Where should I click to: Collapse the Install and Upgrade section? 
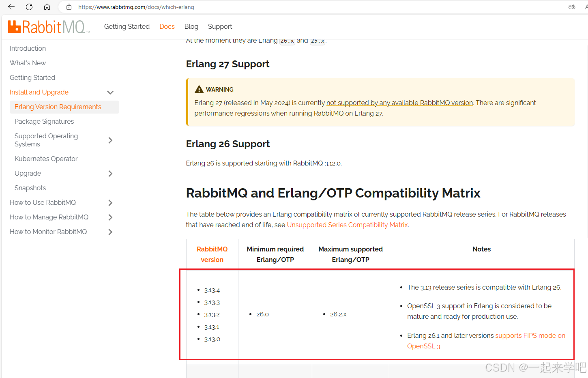point(110,92)
